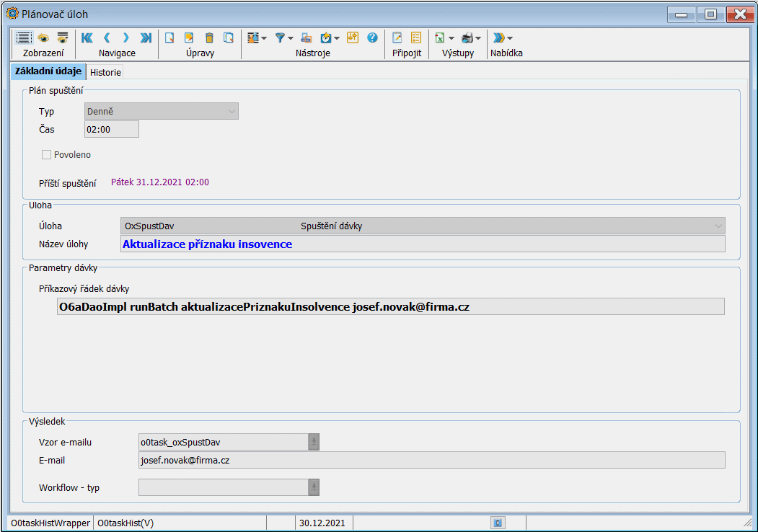The height and width of the screenshot is (532, 758).
Task: Click the E-mail address field
Action: [x=431, y=460]
